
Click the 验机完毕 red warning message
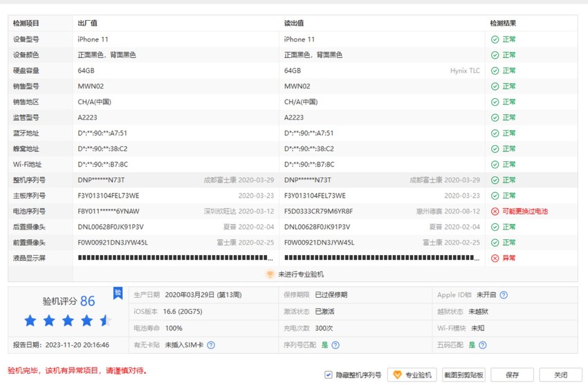(77, 370)
